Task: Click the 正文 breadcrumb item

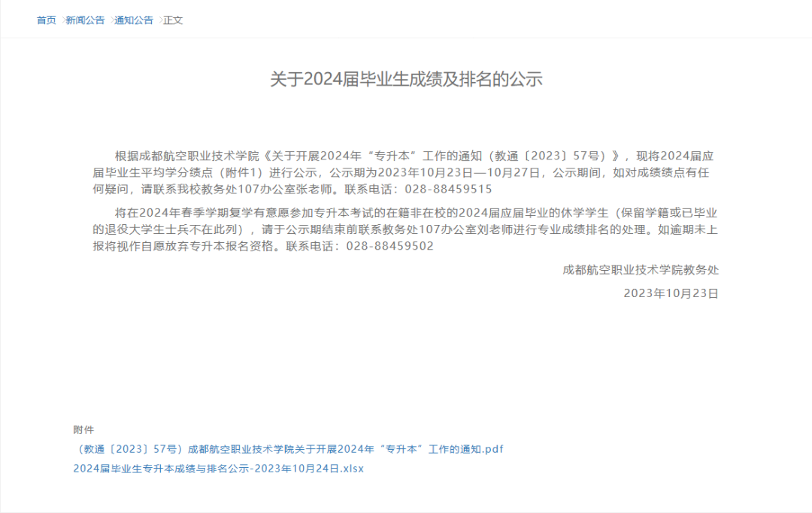Action: coord(173,20)
